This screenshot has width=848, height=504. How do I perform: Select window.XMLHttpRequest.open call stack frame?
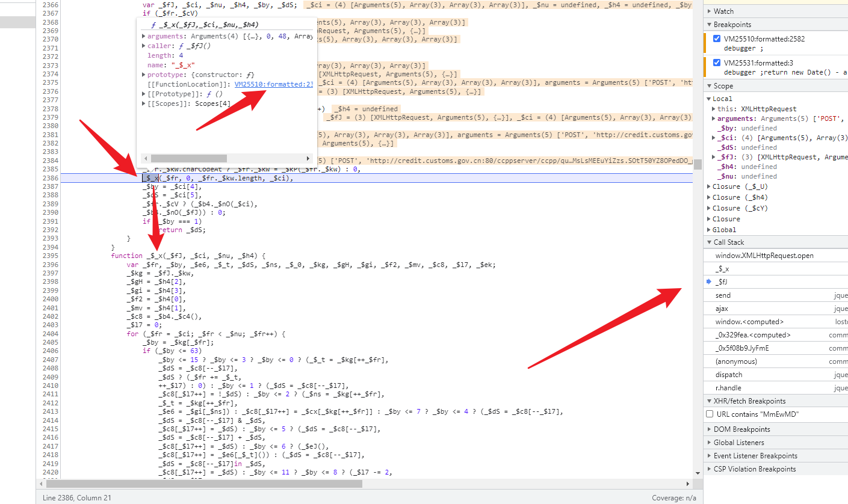(x=776, y=256)
